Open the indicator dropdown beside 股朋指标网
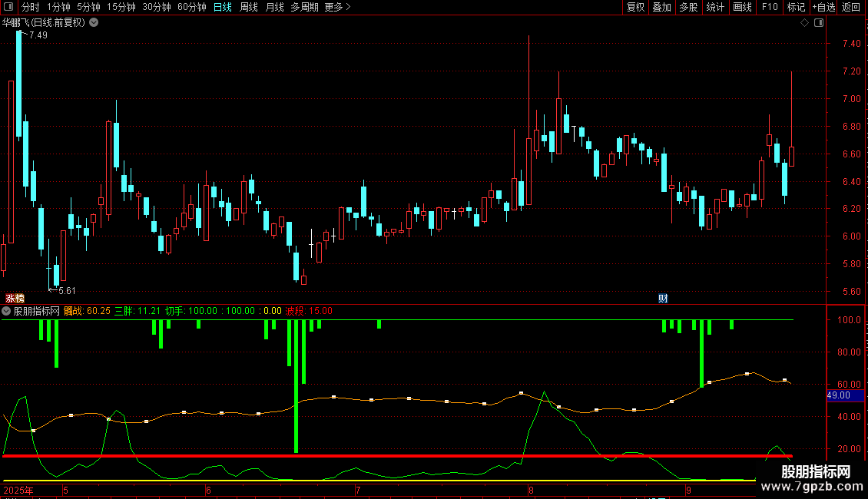 click(6, 311)
